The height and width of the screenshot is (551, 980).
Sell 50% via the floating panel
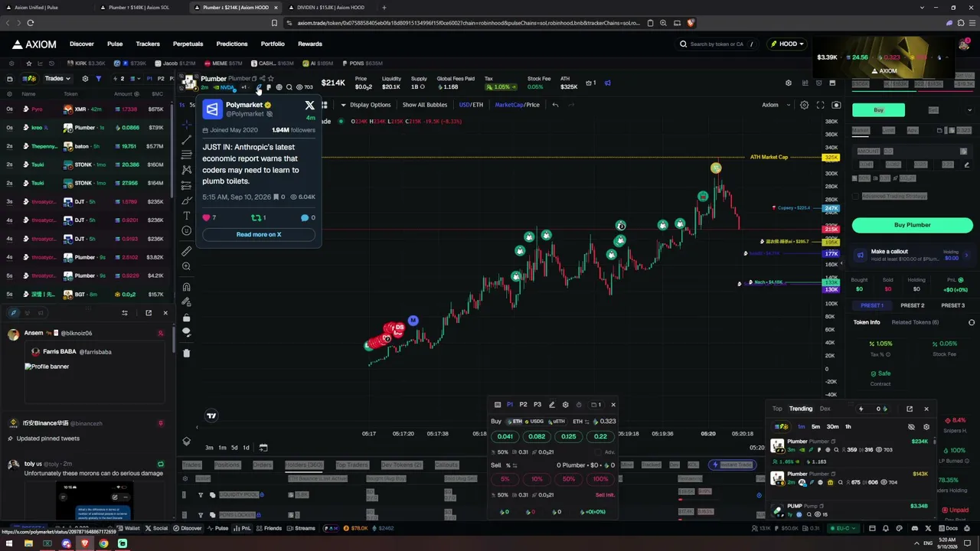pos(568,479)
